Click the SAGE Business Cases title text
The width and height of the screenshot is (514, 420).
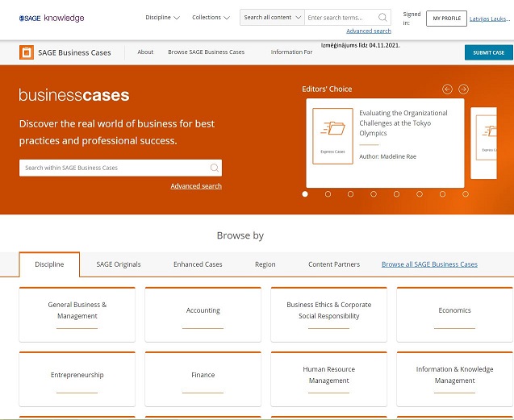click(x=74, y=52)
